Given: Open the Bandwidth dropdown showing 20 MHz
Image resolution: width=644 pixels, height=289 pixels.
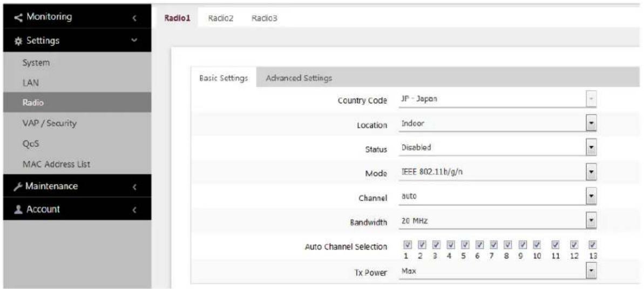Looking at the screenshot, I should coord(497,221).
